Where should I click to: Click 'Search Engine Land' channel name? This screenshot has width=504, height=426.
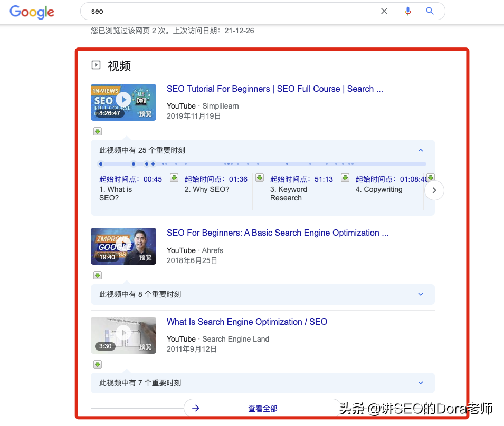click(235, 339)
